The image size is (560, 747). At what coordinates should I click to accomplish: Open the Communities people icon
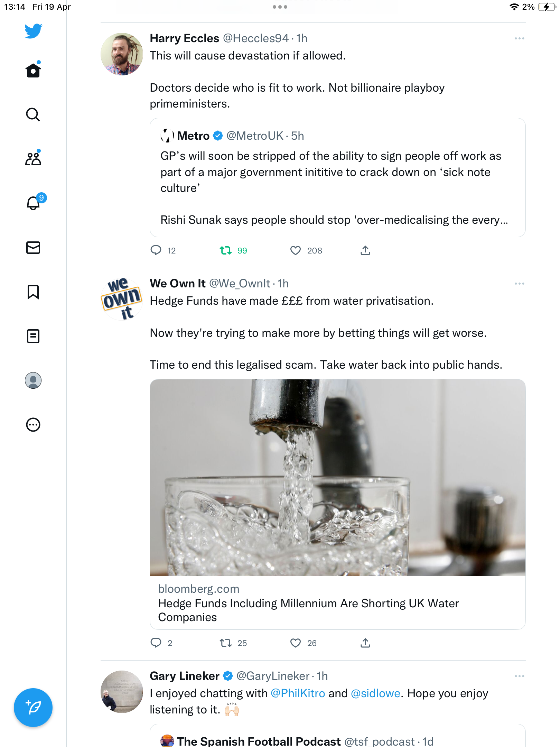pos(33,159)
